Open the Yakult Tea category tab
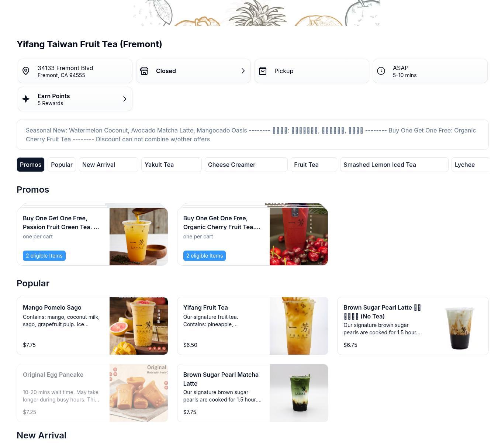498x448 pixels. (172, 165)
